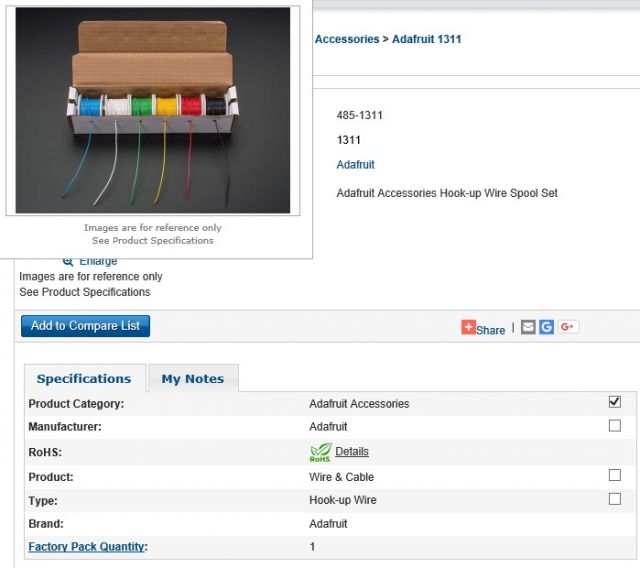Click the magnifier Enlarge icon
Image resolution: width=640 pixels, height=568 pixels.
point(68,262)
